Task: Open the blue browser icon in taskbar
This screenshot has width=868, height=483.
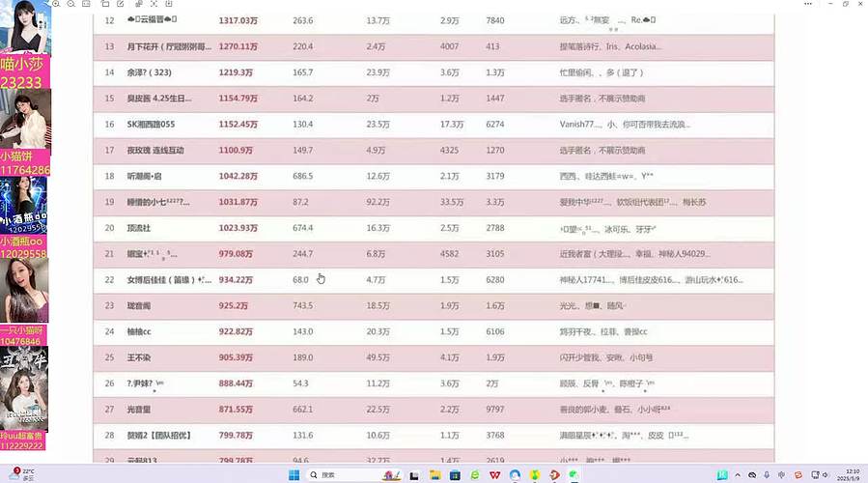Action: pos(515,474)
